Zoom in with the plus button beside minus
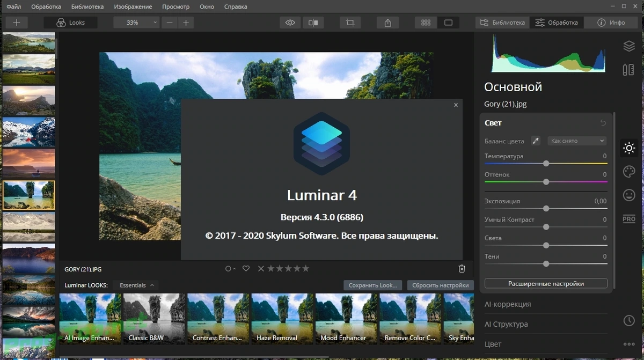The image size is (644, 360). click(x=186, y=23)
